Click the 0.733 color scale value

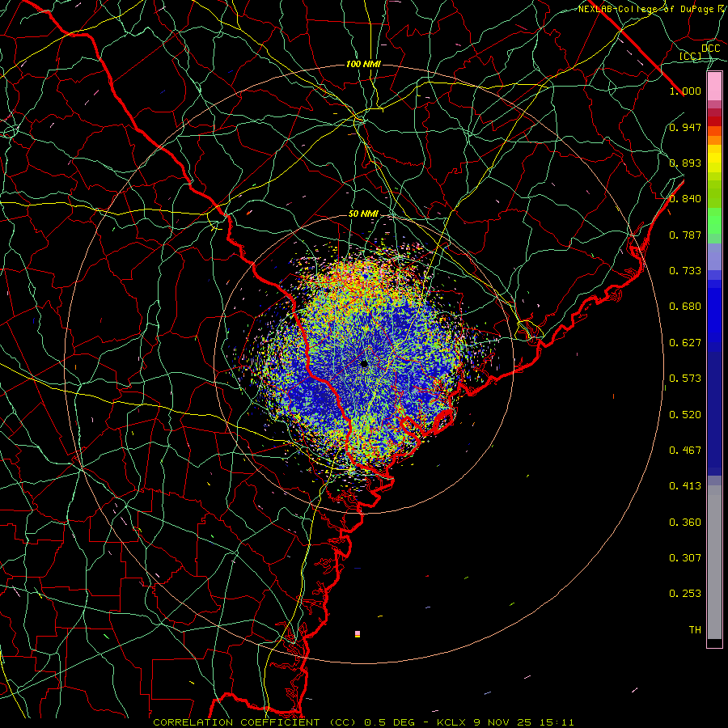pos(685,271)
